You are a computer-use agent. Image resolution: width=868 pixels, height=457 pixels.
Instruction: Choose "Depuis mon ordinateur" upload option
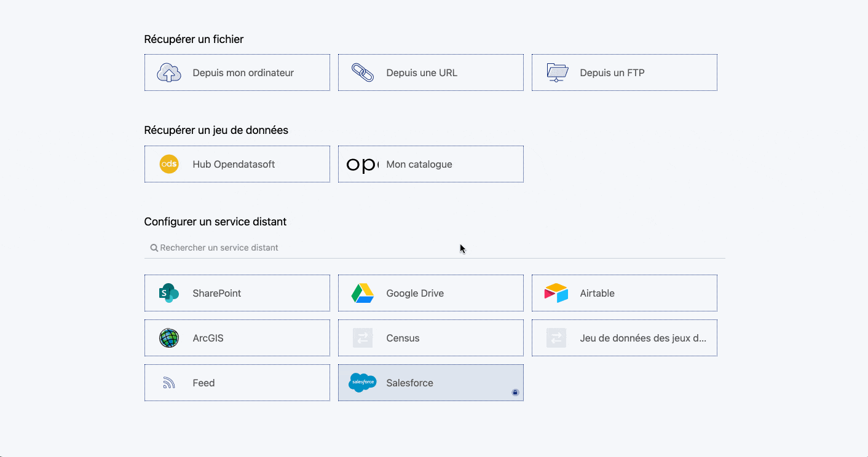point(243,72)
